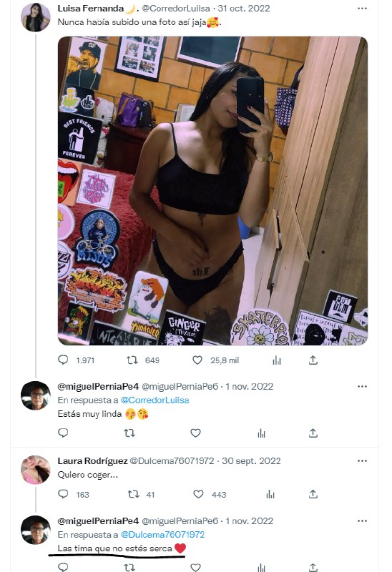
Task: Like the 'Estás muy linda' reply
Action: (195, 433)
